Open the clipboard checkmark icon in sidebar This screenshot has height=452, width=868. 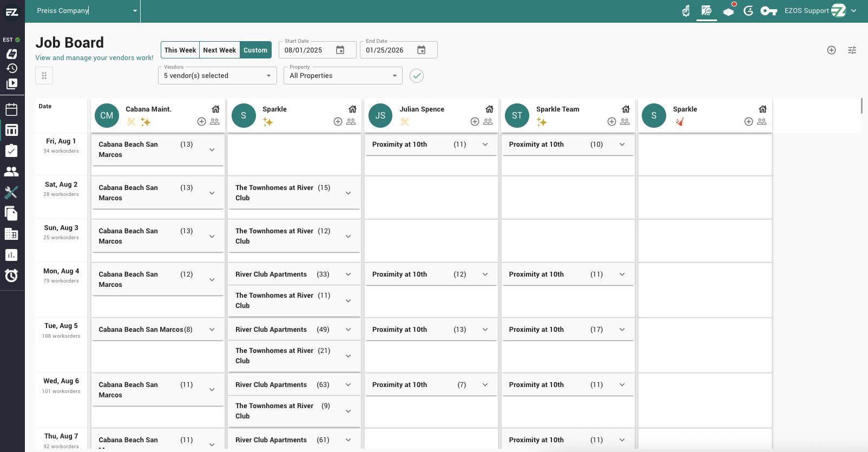pyautogui.click(x=11, y=150)
